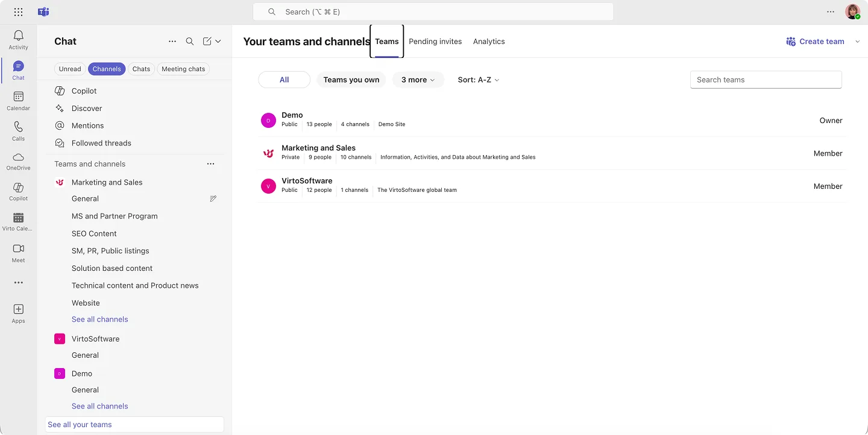Open the Activity feed
The image size is (868, 435).
click(18, 38)
